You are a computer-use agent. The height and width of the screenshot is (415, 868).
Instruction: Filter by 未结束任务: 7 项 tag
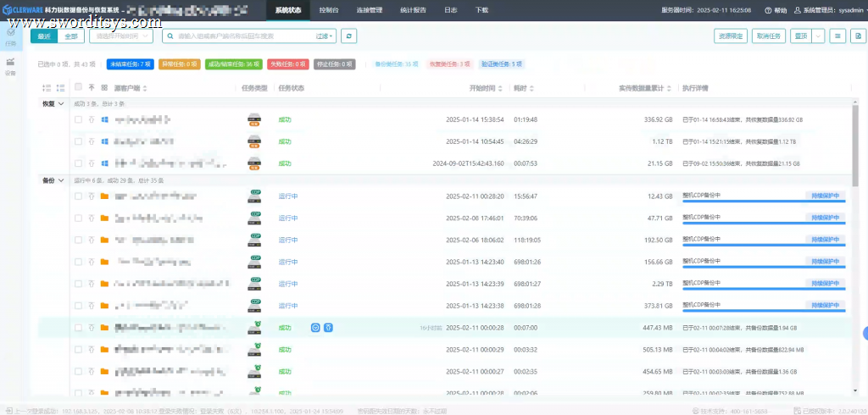tap(130, 64)
